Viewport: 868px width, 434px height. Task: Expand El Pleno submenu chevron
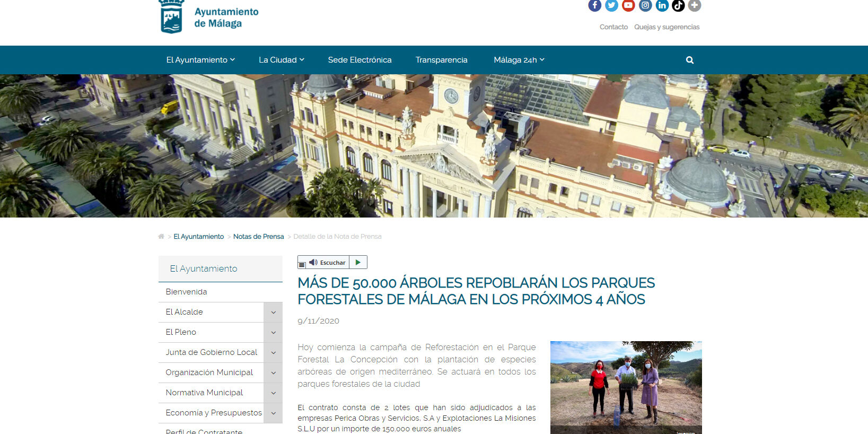(273, 332)
